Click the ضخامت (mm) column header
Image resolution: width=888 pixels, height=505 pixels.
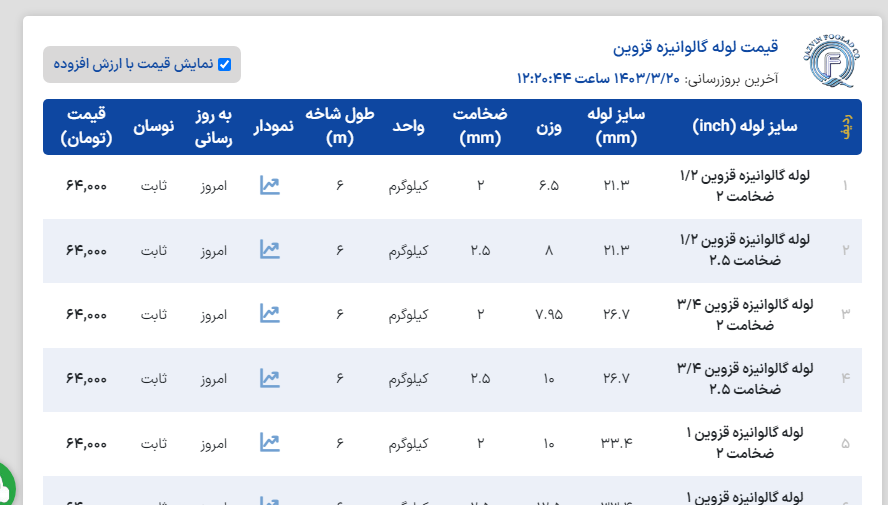point(480,127)
